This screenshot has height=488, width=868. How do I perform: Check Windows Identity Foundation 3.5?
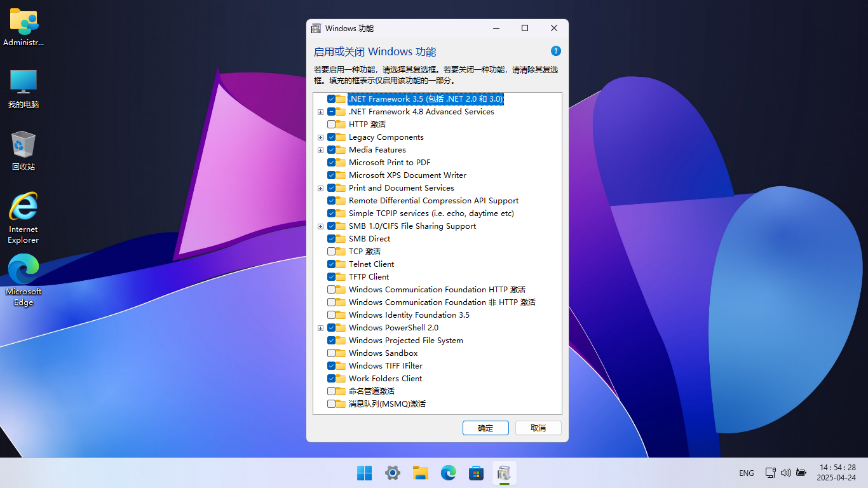click(331, 315)
